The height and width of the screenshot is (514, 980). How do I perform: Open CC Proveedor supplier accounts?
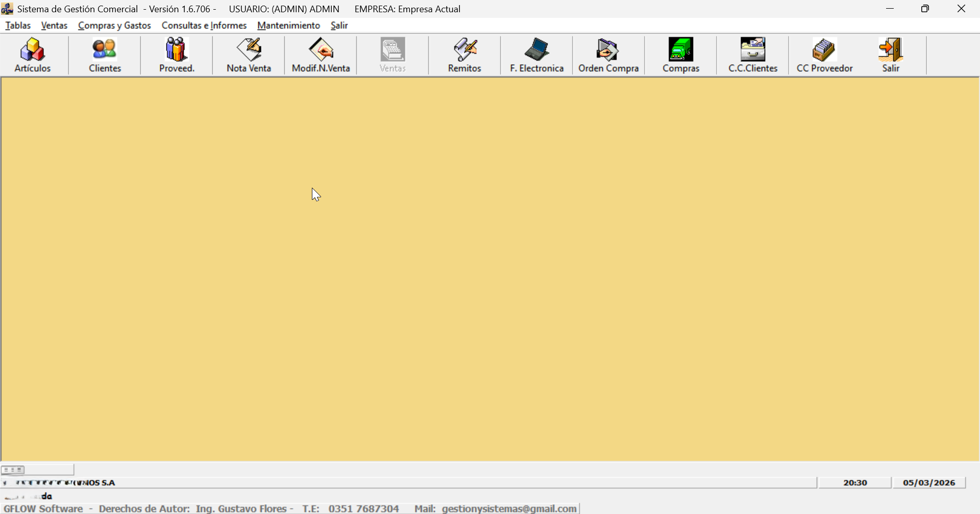[x=825, y=55]
